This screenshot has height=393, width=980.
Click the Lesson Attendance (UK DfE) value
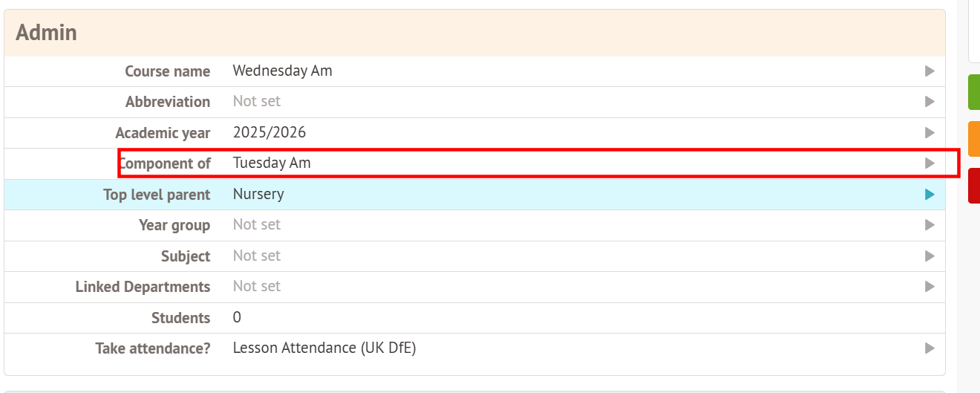(324, 348)
